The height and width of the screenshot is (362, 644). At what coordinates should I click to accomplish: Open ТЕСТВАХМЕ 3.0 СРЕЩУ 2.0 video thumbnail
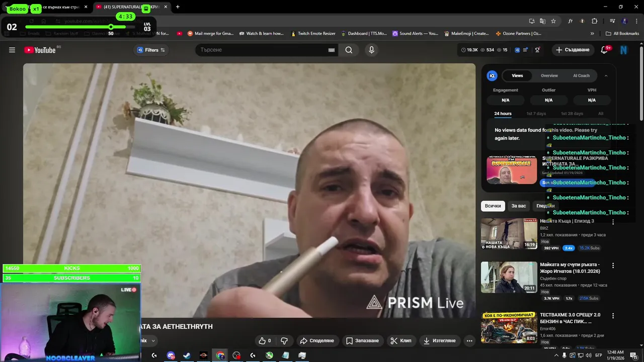click(x=509, y=327)
